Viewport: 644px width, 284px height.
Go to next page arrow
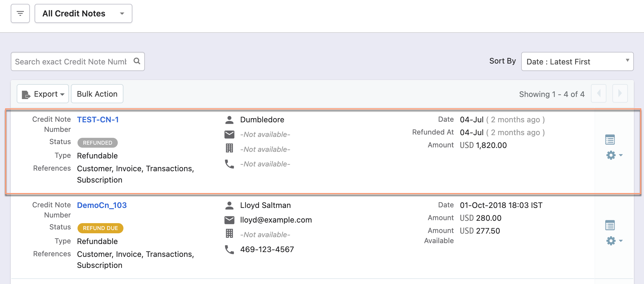tap(620, 94)
